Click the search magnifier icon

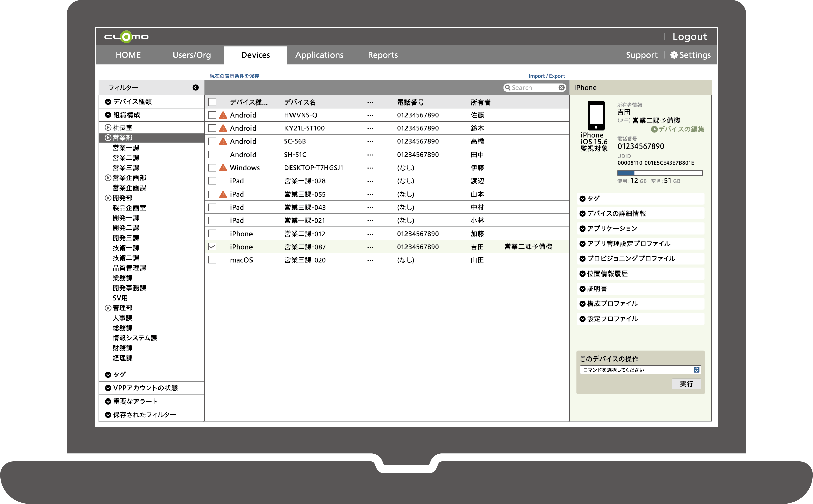click(509, 87)
